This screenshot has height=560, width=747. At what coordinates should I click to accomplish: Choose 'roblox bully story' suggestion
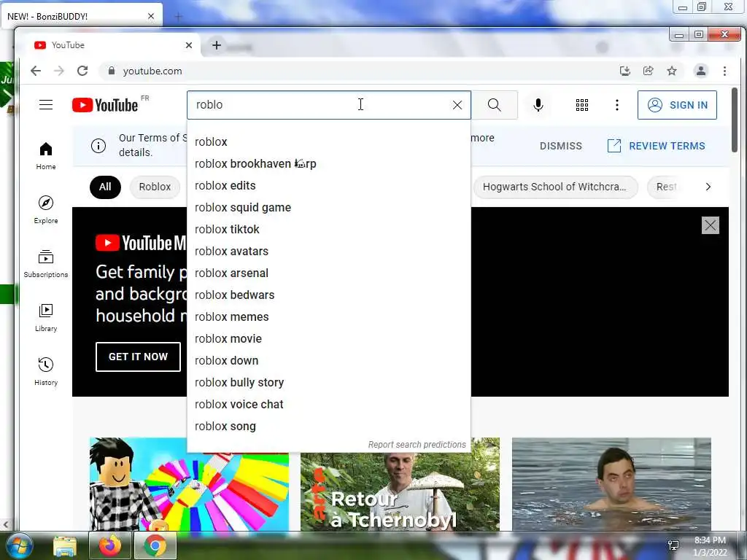(x=329, y=383)
